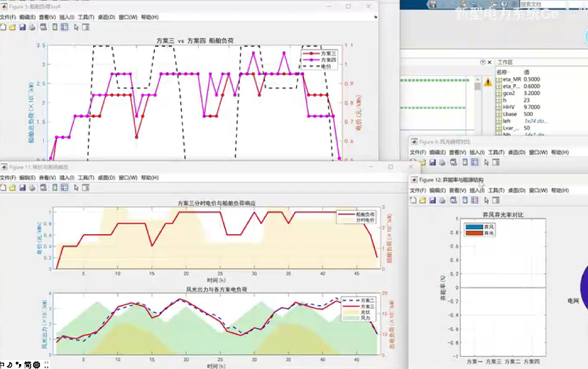This screenshot has height=369, width=588.
Task: Click Link Plot icon in Figure 5's toolbar
Action: point(44,27)
